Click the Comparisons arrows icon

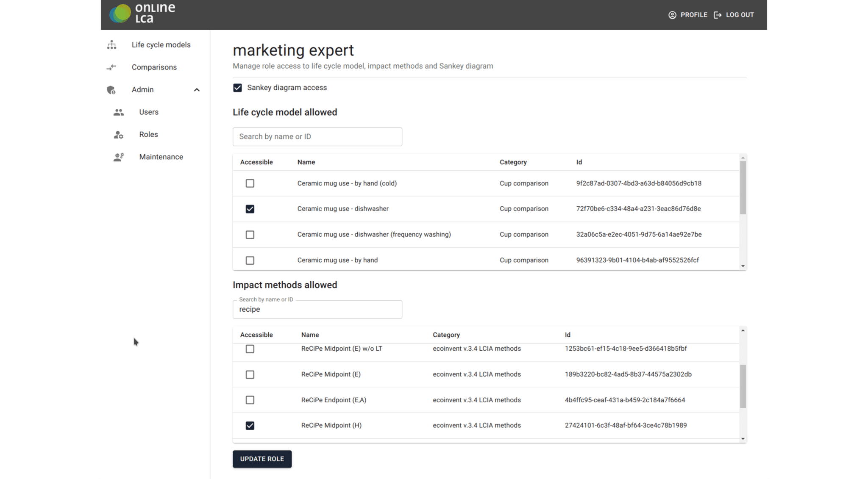[x=111, y=67]
